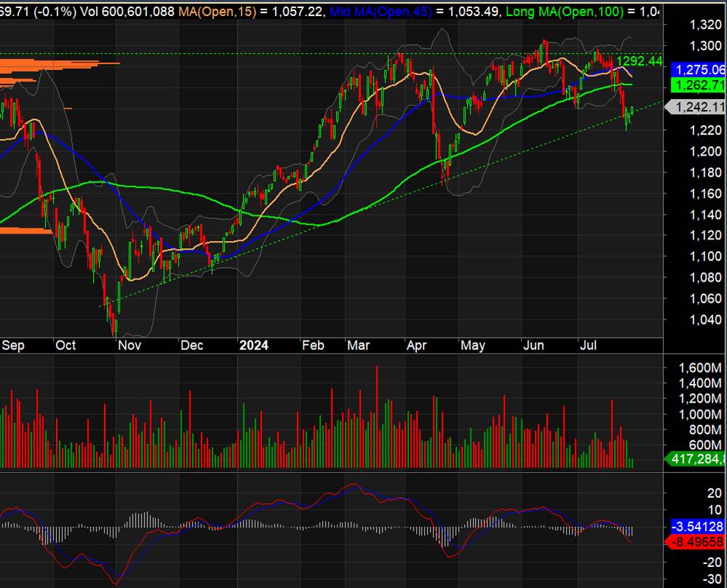Click the 1,120 price axis label

click(705, 235)
